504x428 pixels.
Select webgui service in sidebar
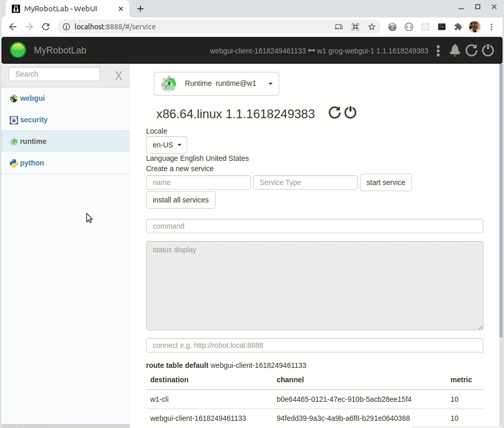click(x=32, y=98)
